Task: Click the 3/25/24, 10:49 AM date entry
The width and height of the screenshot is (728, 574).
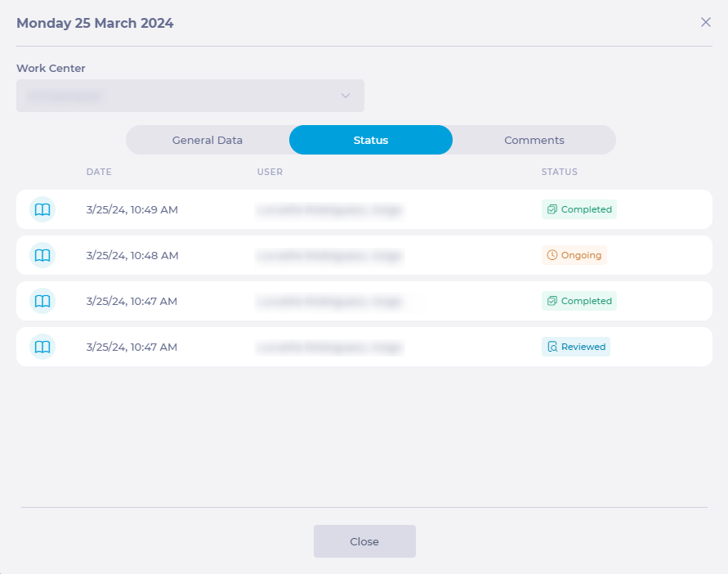Action: 132,209
